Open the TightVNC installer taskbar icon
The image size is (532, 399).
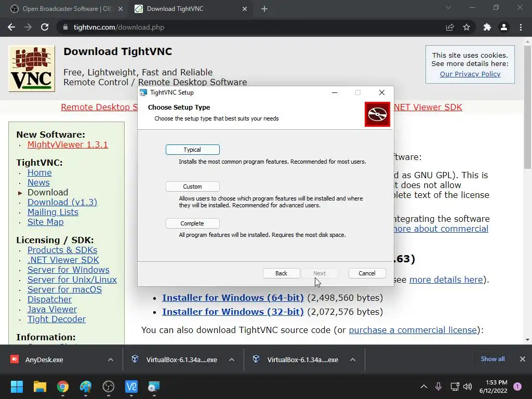154,387
